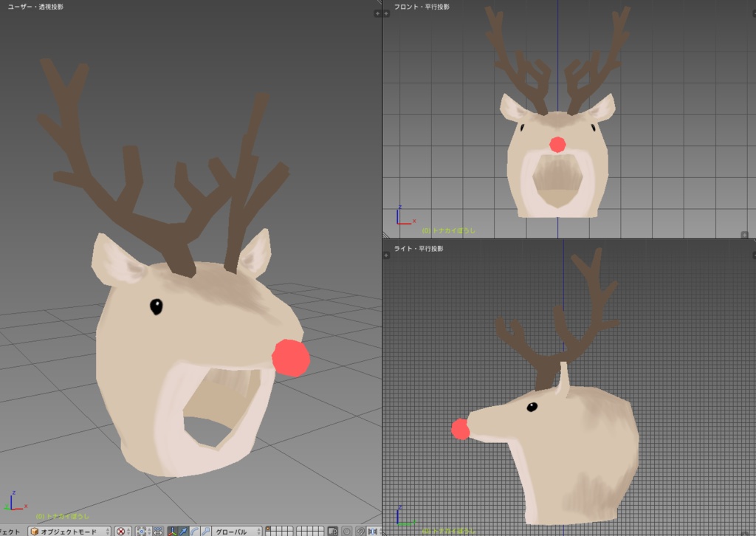Click the orange cube mode icon

pyautogui.click(x=34, y=531)
